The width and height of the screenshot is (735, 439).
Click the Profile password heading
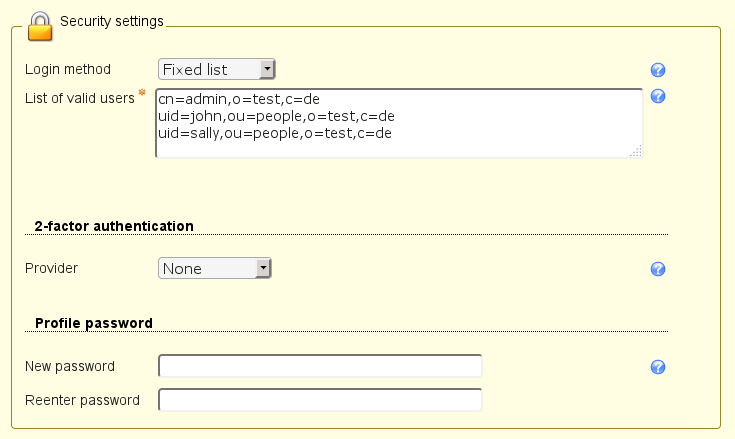click(x=94, y=323)
